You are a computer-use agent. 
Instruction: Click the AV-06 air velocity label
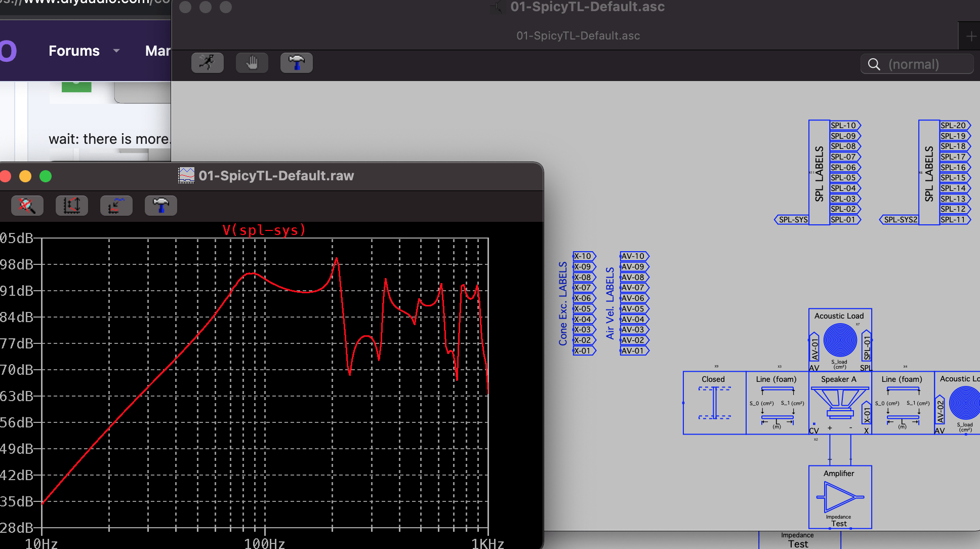(x=634, y=298)
